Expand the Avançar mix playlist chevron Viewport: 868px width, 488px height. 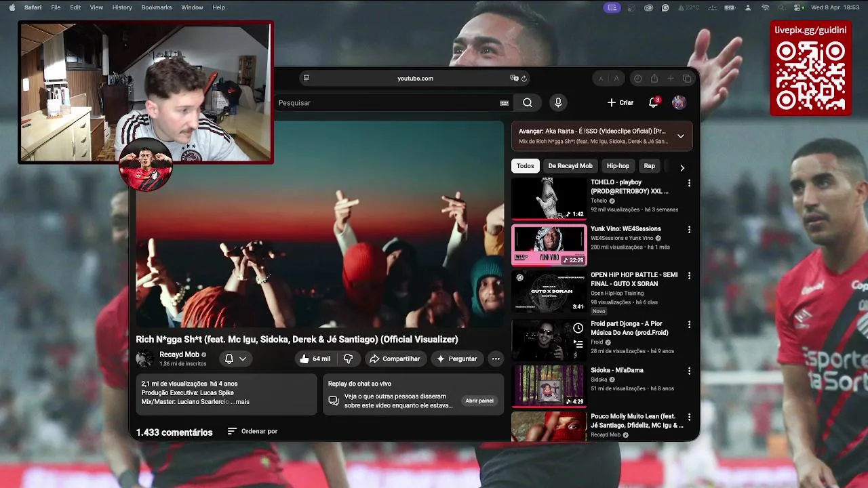point(681,136)
